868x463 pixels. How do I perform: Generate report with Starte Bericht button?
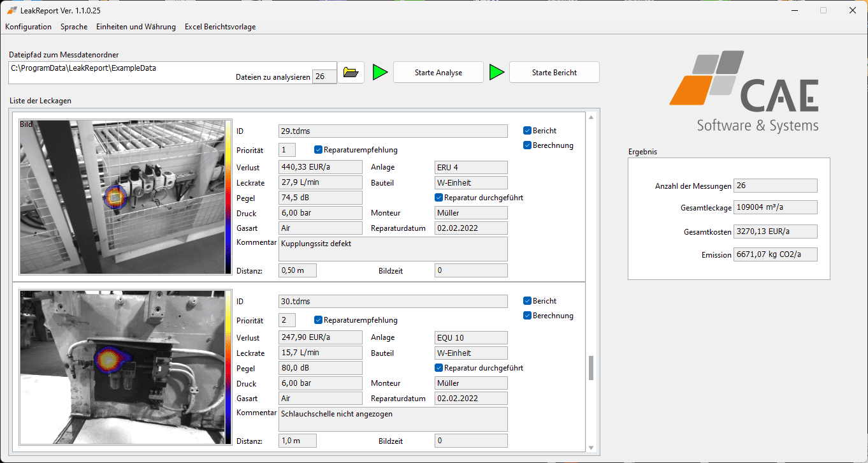pos(554,72)
